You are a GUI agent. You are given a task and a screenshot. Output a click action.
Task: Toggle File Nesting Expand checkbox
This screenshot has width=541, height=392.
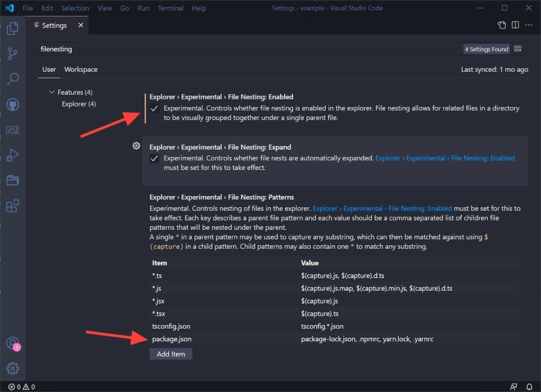[154, 159]
